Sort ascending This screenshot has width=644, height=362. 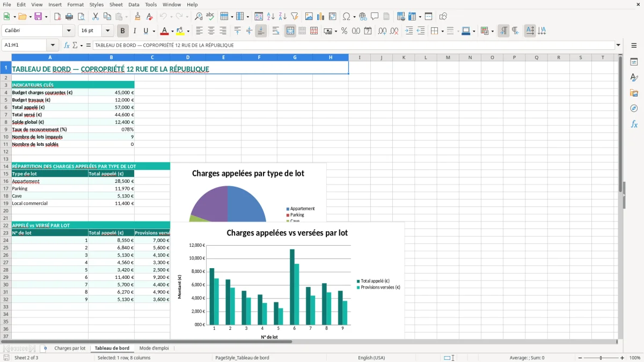(271, 17)
